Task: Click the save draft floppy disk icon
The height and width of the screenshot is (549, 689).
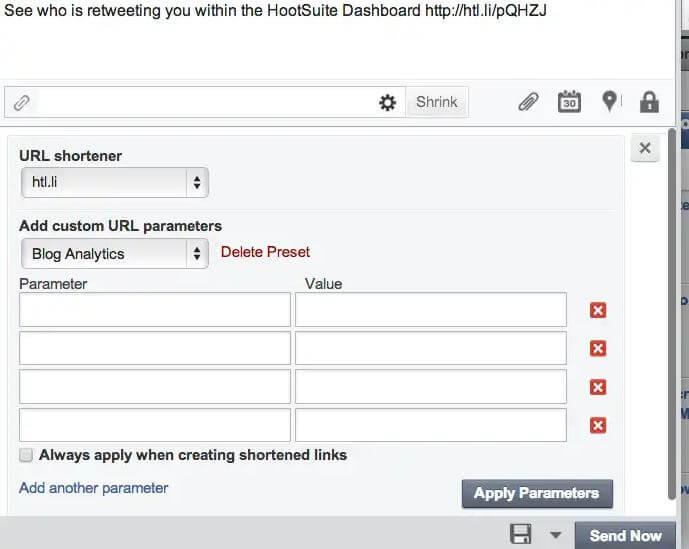Action: tap(521, 534)
